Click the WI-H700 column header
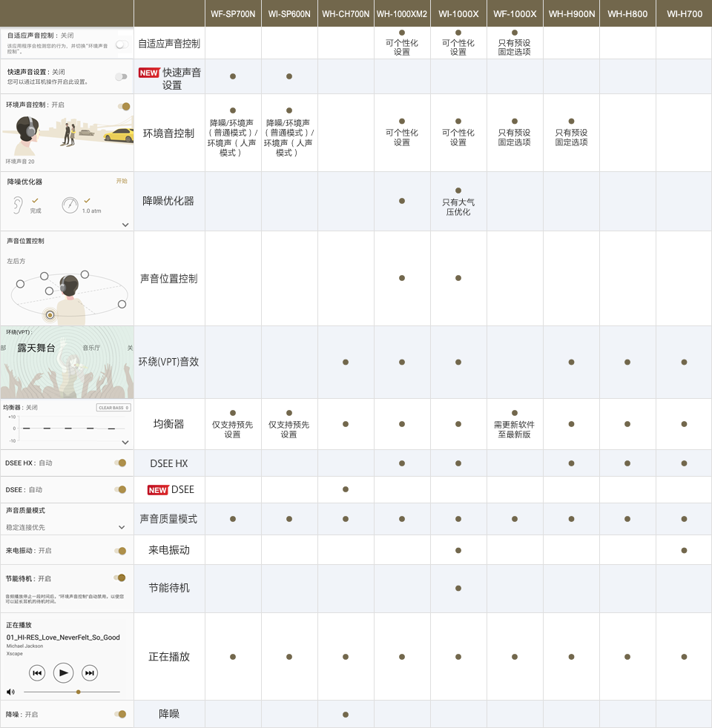 (684, 14)
